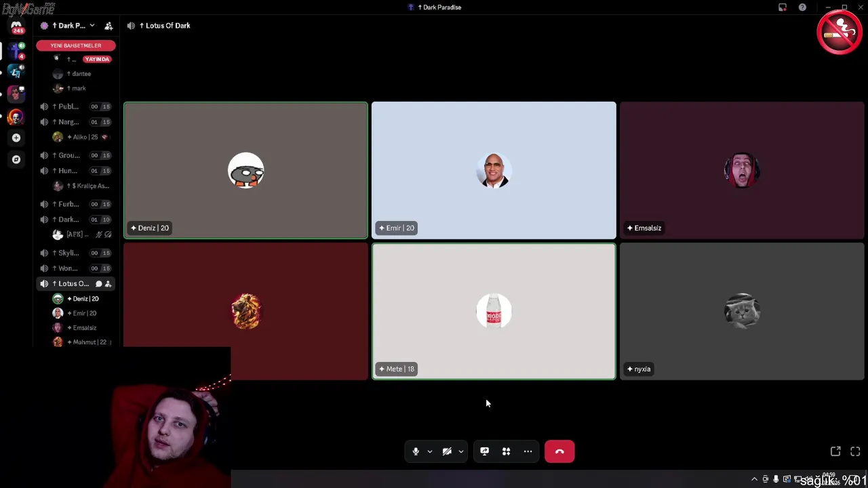Open chat icon on Lotus O... channel row
868x488 pixels.
[98, 284]
